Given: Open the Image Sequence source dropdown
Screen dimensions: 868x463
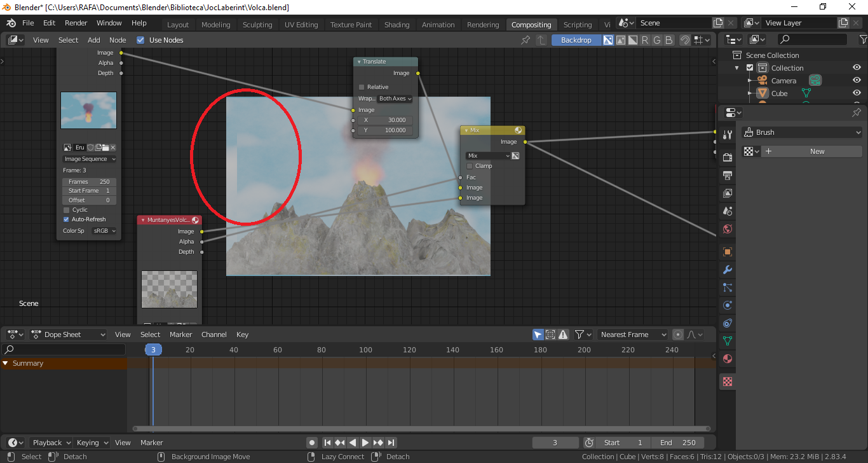Looking at the screenshot, I should [x=90, y=159].
